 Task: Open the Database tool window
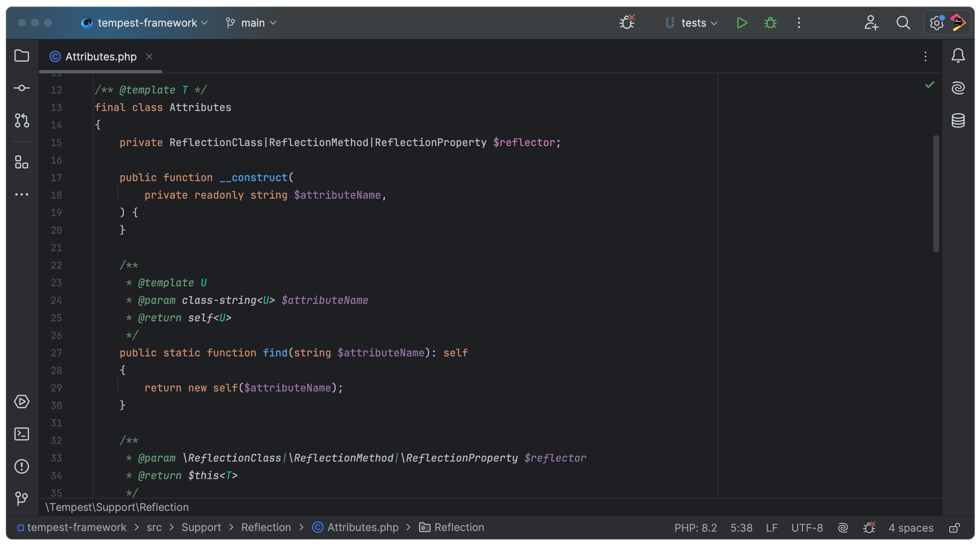pyautogui.click(x=958, y=121)
